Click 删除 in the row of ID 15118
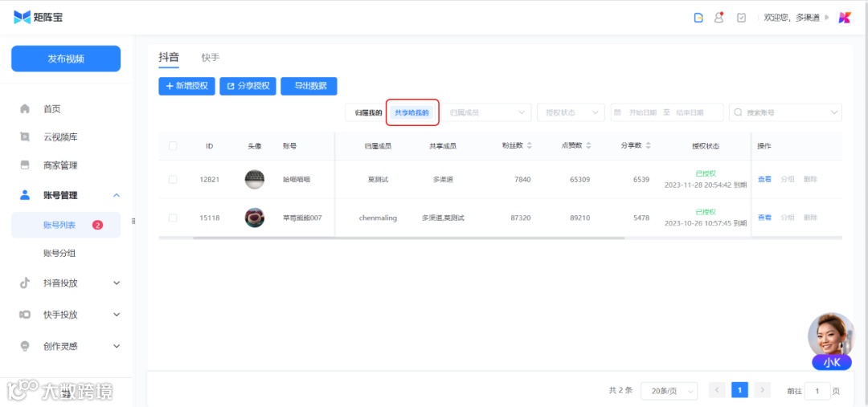The image size is (868, 407). tap(810, 218)
